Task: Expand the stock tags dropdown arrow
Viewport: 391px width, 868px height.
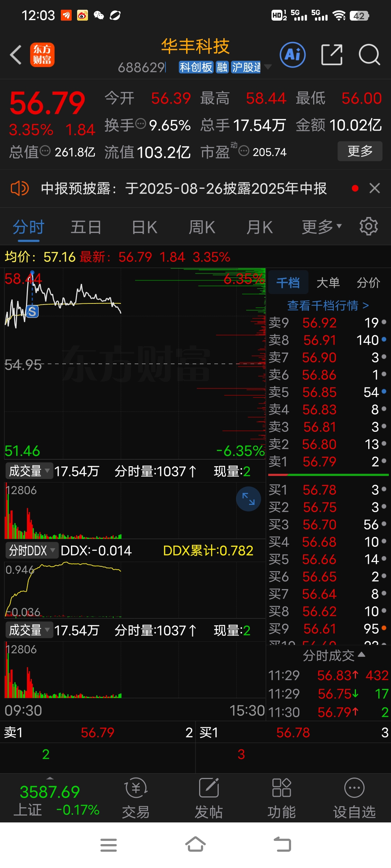Action: click(x=268, y=67)
